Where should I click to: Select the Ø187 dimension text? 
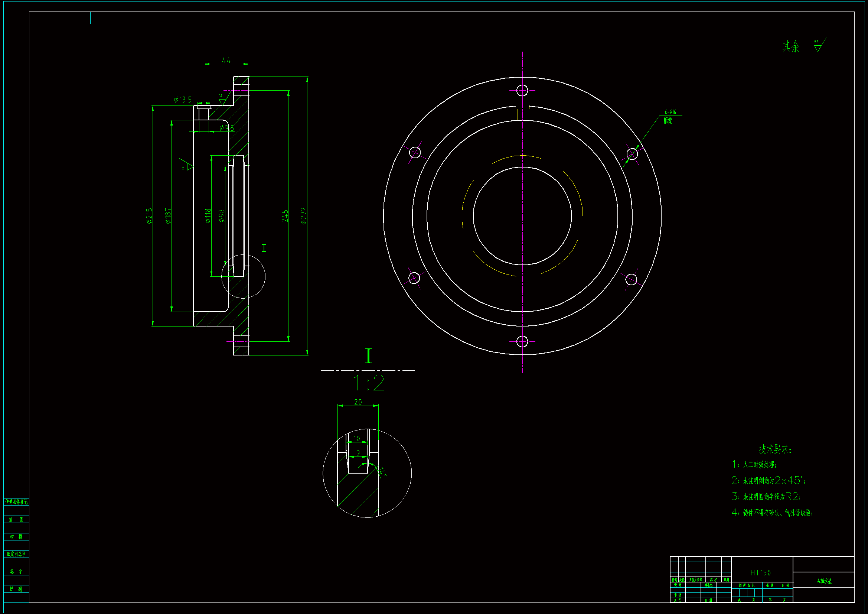click(x=168, y=216)
